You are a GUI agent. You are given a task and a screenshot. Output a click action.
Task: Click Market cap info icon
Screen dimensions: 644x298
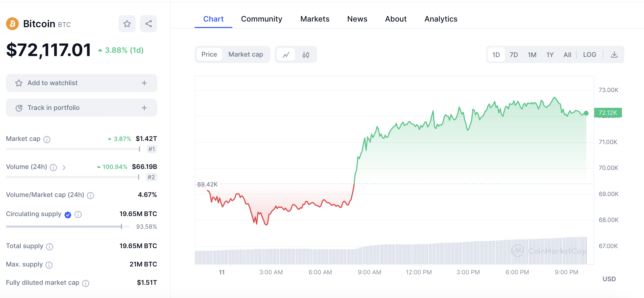[x=47, y=139]
